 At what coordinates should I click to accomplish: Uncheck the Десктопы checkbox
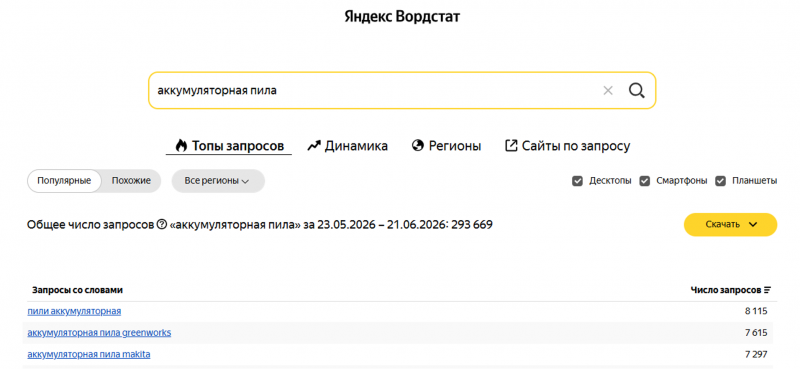pos(577,181)
